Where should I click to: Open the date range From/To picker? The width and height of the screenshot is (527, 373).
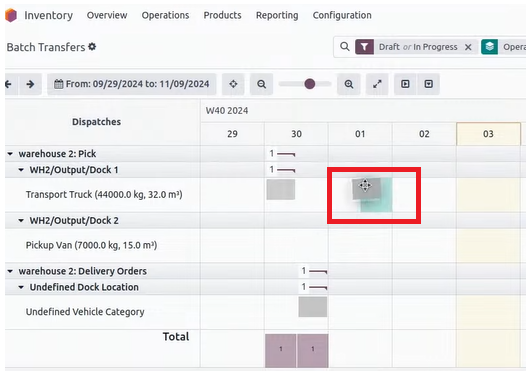tap(132, 84)
